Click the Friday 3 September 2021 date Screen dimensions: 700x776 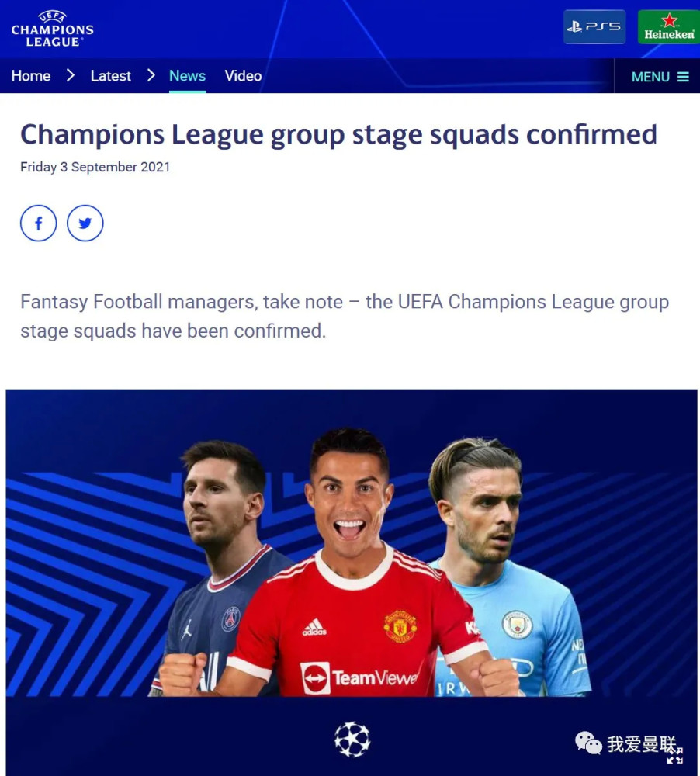click(95, 168)
